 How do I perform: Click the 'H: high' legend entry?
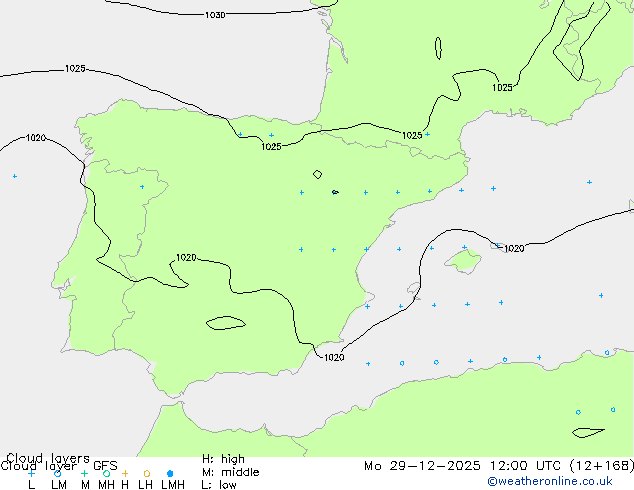pos(223,459)
